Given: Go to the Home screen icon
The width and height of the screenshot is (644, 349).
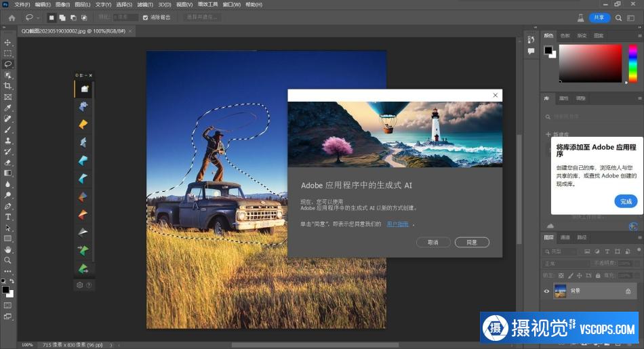Looking at the screenshot, I should [12, 18].
